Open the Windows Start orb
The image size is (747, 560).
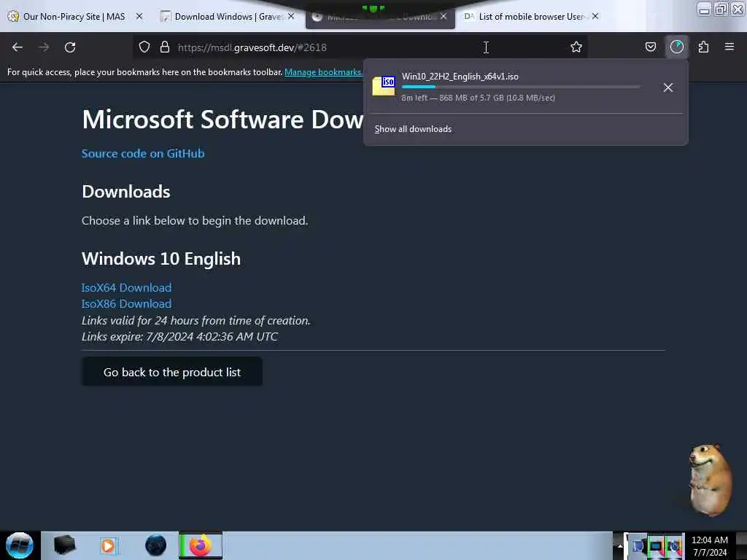tap(20, 545)
